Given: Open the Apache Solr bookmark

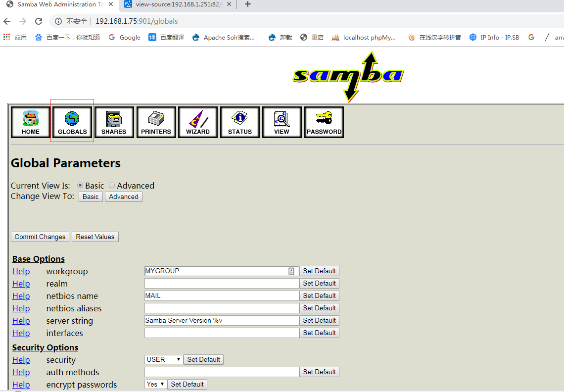Looking at the screenshot, I should 223,37.
